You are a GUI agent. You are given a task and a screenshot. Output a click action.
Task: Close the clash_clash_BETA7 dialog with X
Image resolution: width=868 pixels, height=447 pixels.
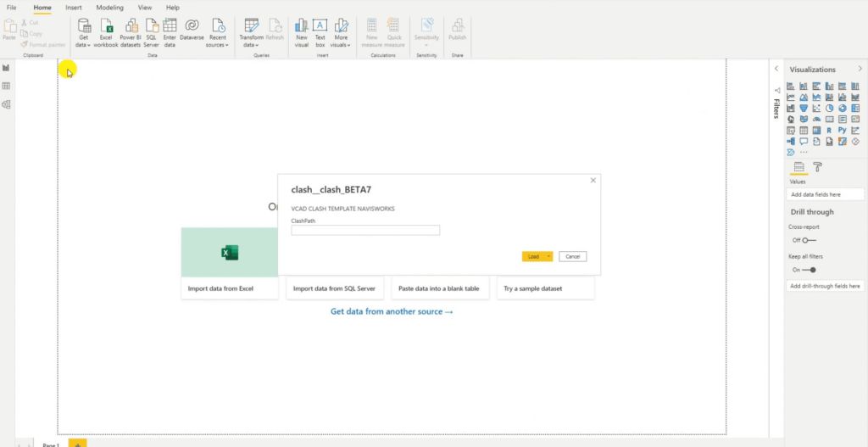click(593, 181)
